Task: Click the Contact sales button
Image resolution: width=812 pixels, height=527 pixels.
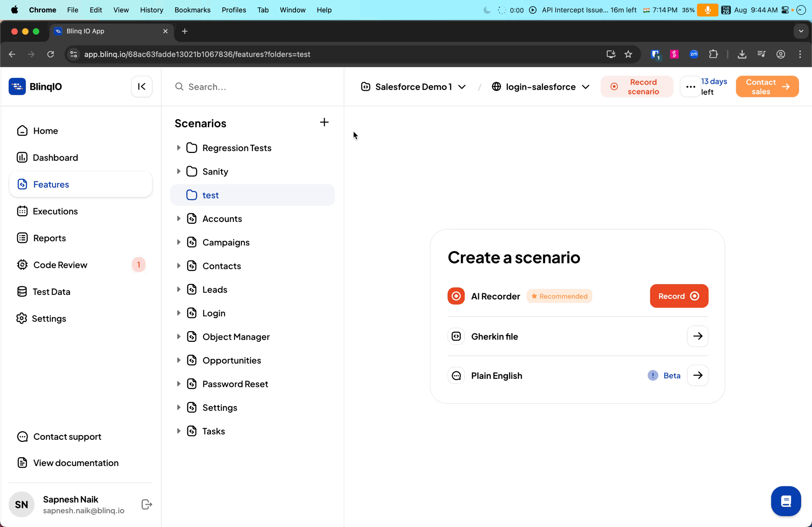Action: 767,86
